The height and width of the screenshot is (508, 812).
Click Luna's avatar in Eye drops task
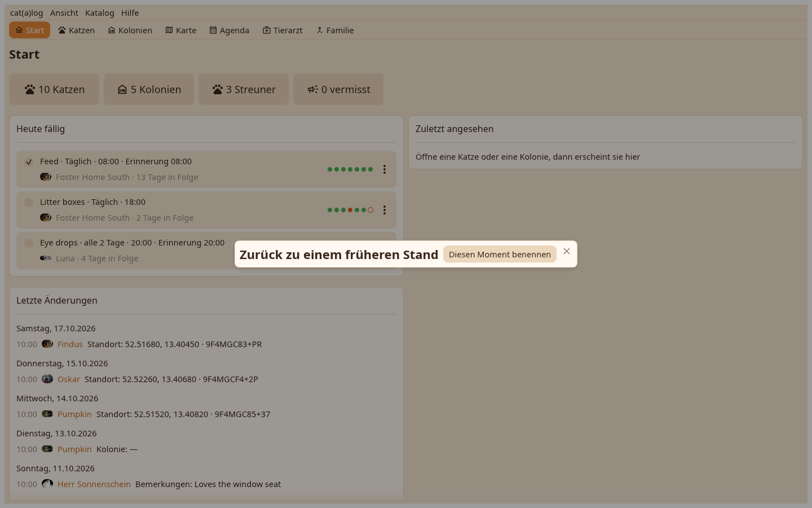(x=46, y=258)
